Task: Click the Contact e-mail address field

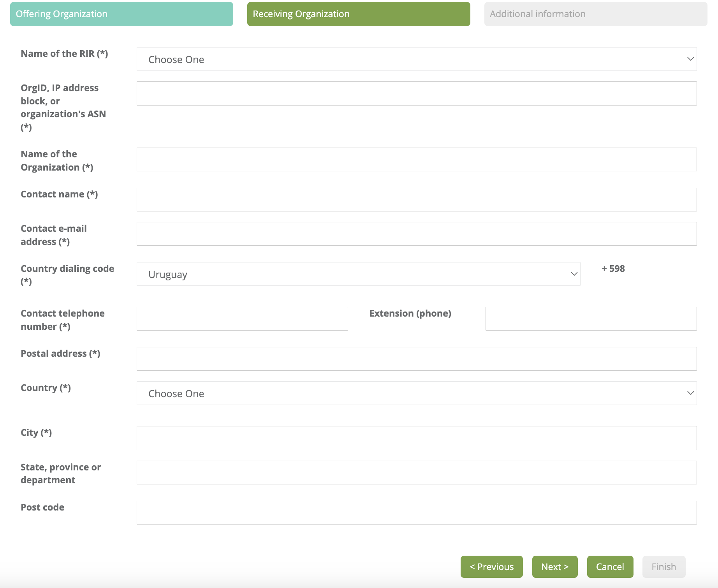Action: tap(416, 234)
